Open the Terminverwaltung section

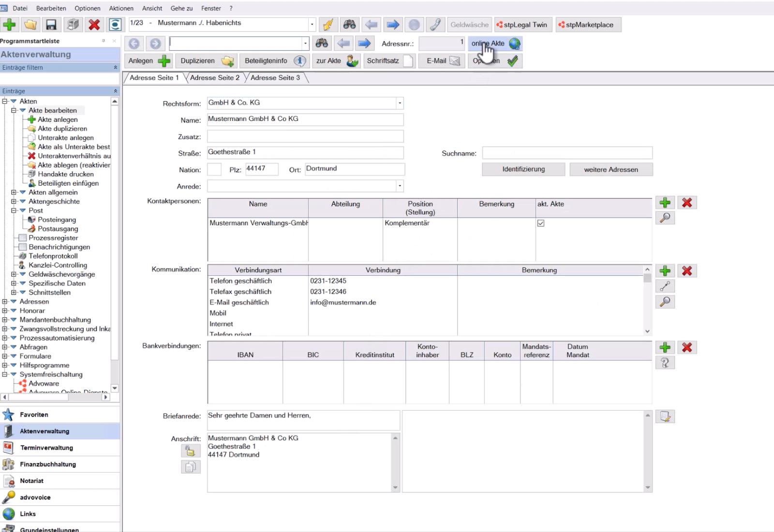[60, 448]
